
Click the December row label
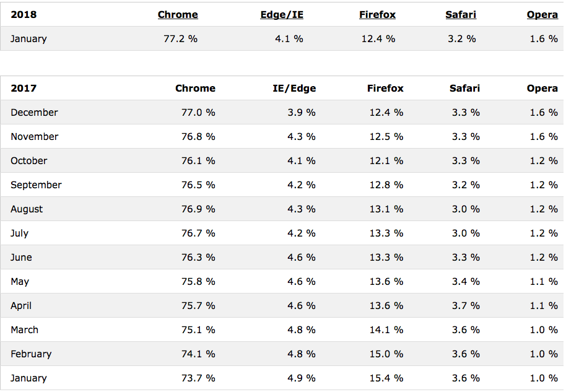point(34,112)
